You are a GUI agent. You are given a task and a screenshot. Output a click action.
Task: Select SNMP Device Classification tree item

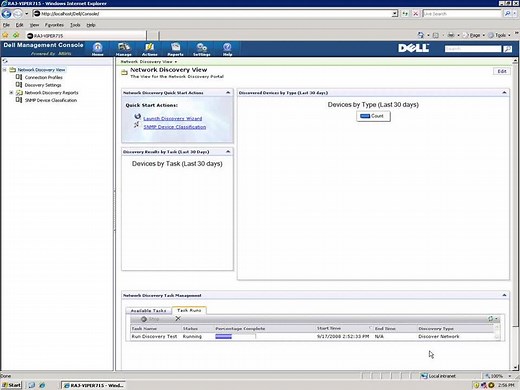tap(51, 100)
